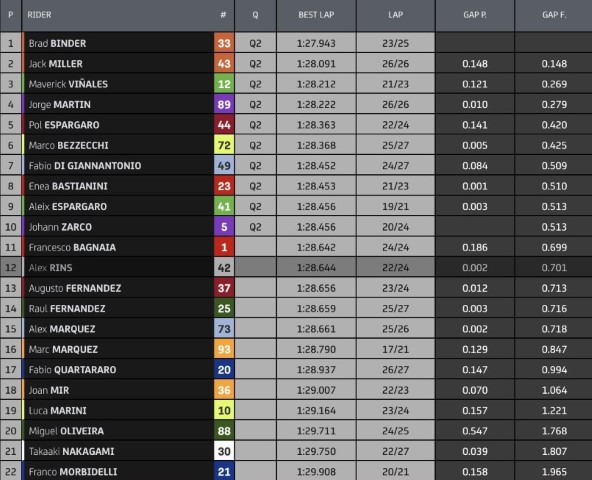Select Marc Marquez's orange 93 badge

(224, 349)
